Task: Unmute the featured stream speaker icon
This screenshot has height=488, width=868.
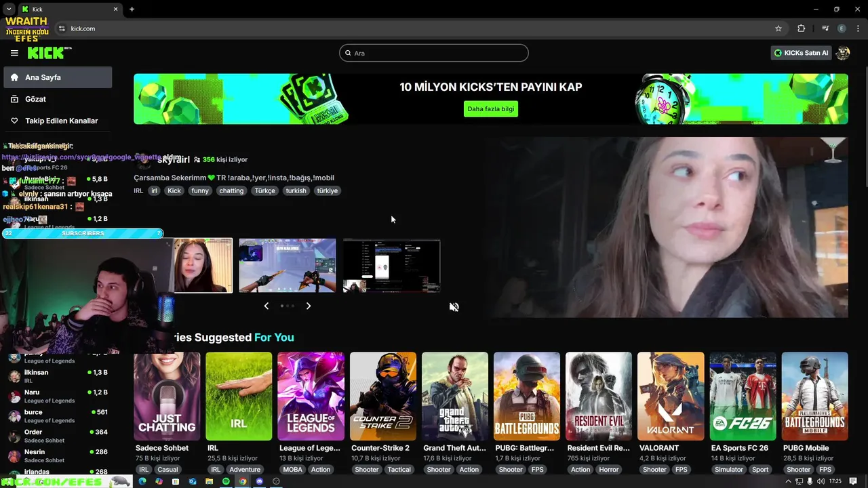Action: 454,307
